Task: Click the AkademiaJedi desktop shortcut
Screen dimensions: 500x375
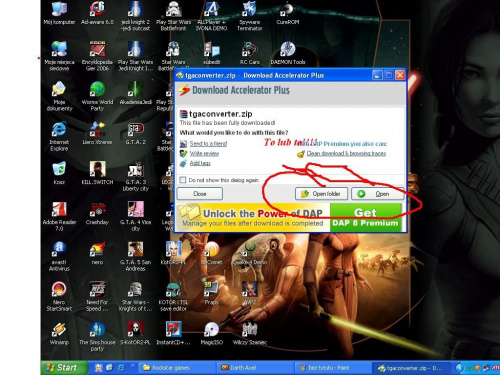Action: 135,93
